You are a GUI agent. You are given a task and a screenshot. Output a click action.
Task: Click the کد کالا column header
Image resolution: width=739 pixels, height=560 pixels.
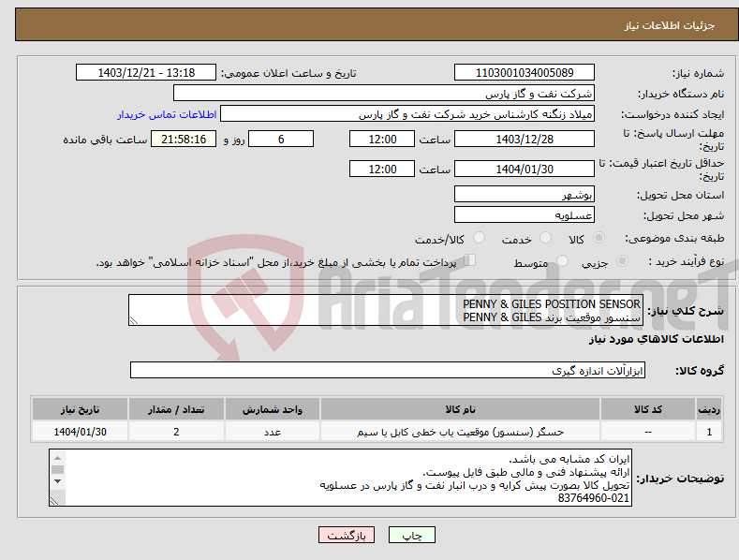point(648,409)
